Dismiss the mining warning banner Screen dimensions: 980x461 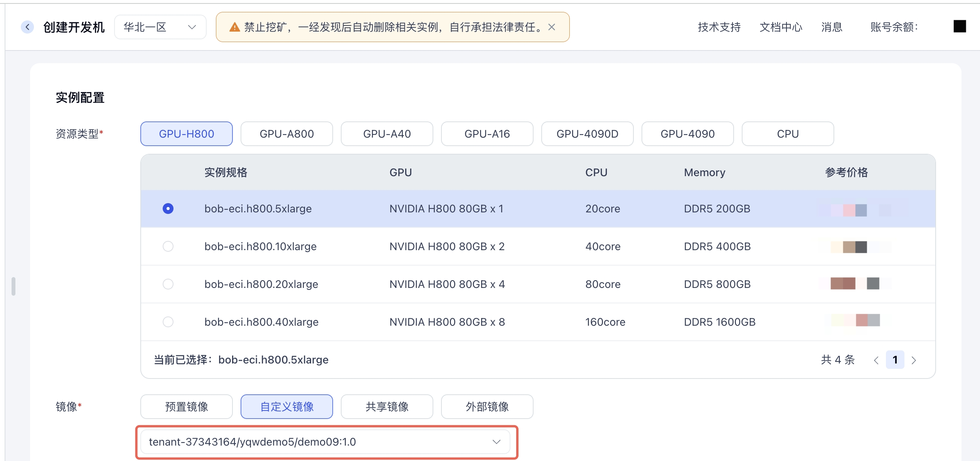552,27
